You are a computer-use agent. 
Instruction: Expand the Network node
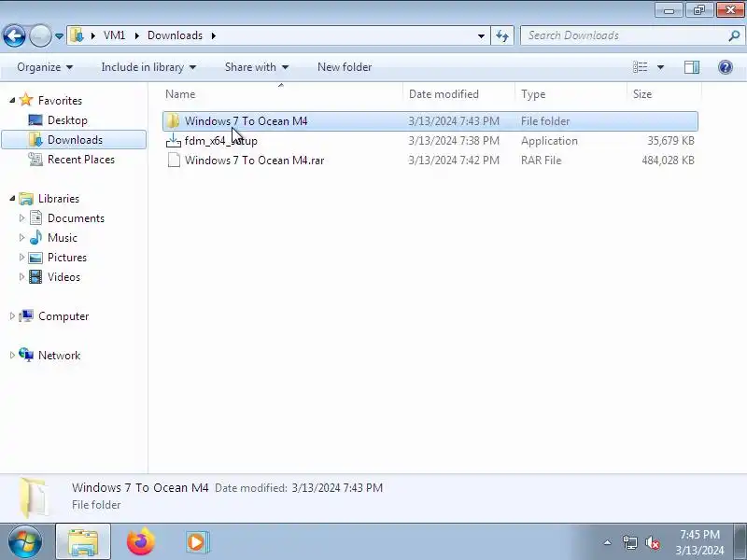coord(12,356)
